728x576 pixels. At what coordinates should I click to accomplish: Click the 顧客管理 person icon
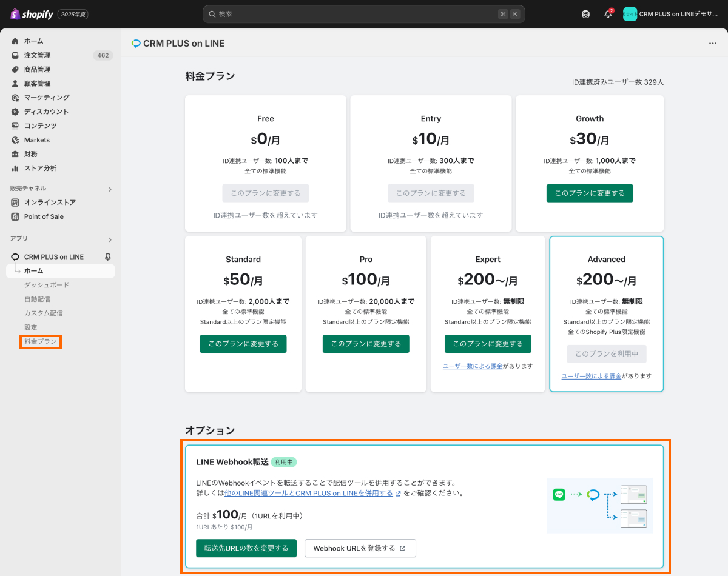[15, 84]
